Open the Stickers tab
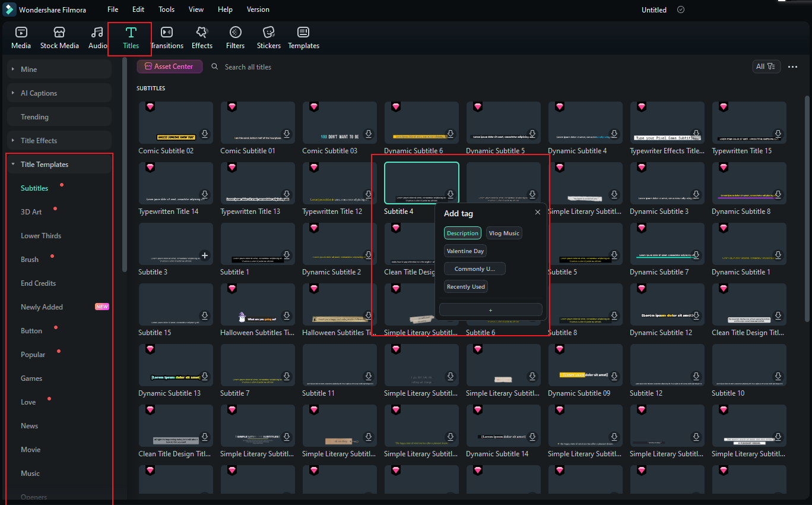Image resolution: width=812 pixels, height=505 pixels. coord(269,38)
